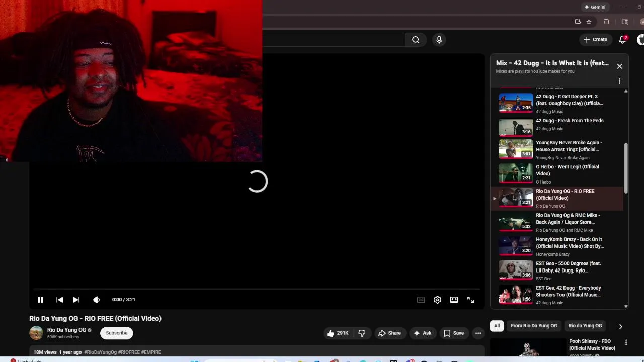The width and height of the screenshot is (644, 362).
Task: Focus the YouTube search box
Action: 333,40
